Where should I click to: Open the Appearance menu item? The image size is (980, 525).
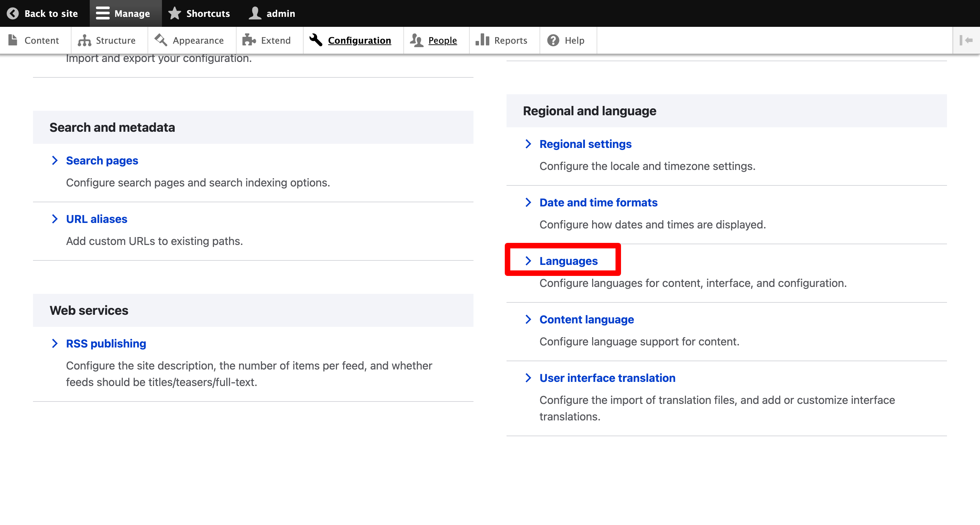click(x=198, y=40)
